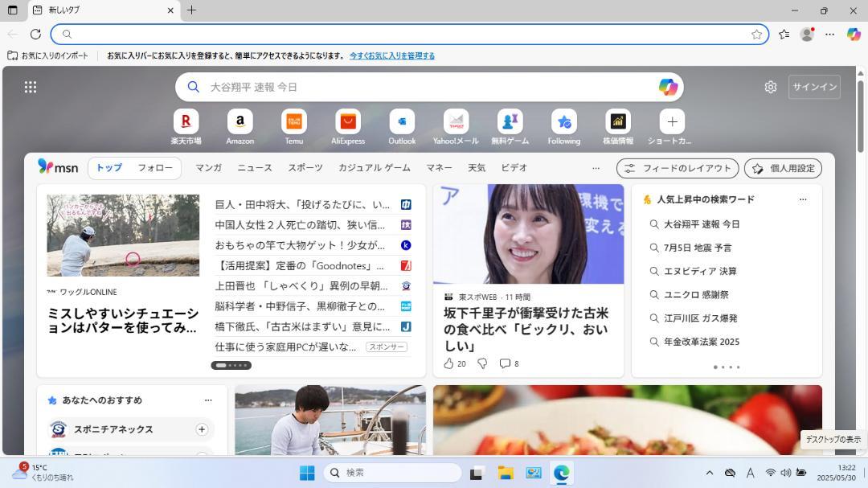Open the app launcher grid icon

click(x=31, y=87)
